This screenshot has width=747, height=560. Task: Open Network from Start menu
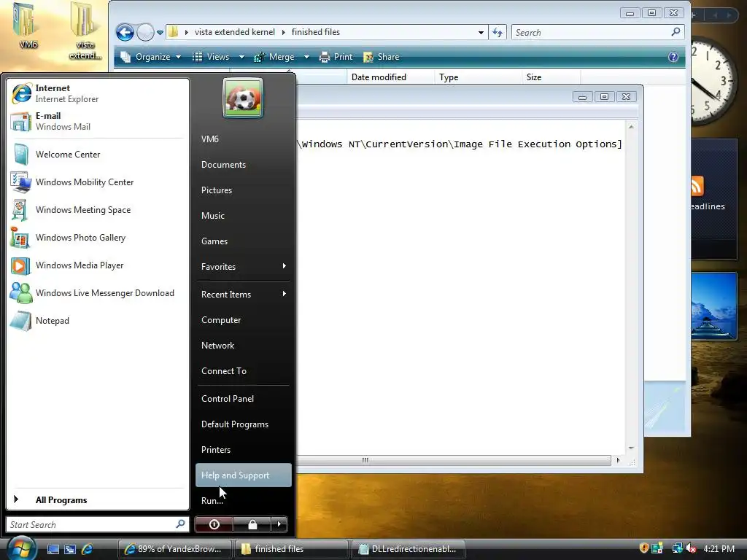tap(243, 345)
